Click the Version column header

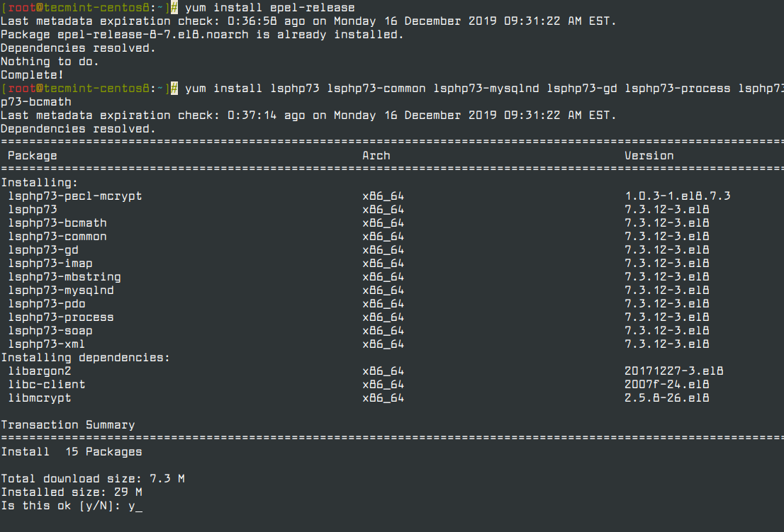(649, 156)
